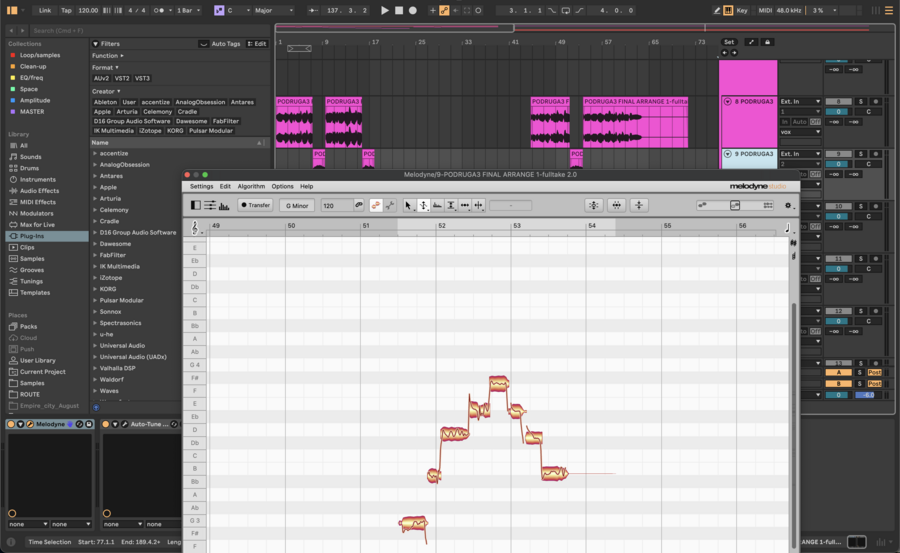Open Melodyne's Sound Editor bars icon
Viewport: 900px width, 553px height.
click(224, 206)
